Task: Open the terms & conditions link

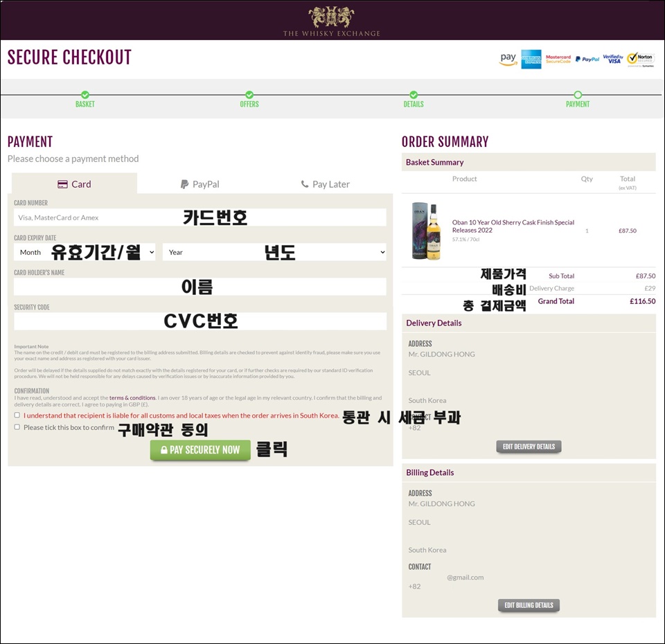Action: click(132, 397)
